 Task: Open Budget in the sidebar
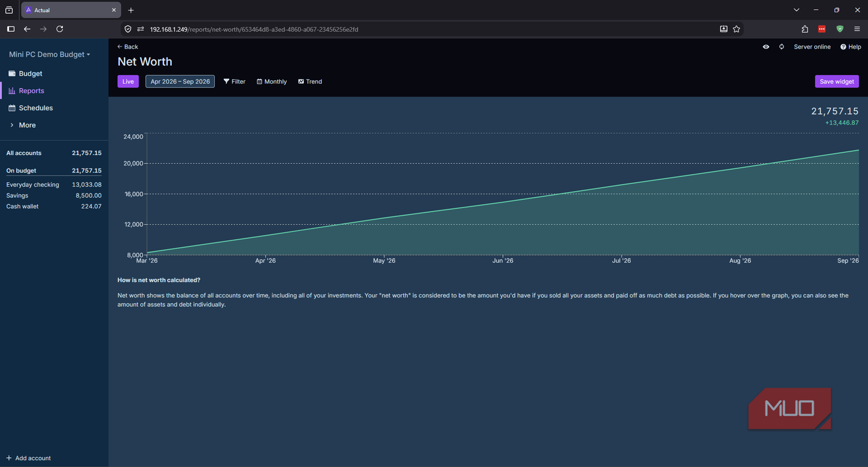click(x=54, y=73)
